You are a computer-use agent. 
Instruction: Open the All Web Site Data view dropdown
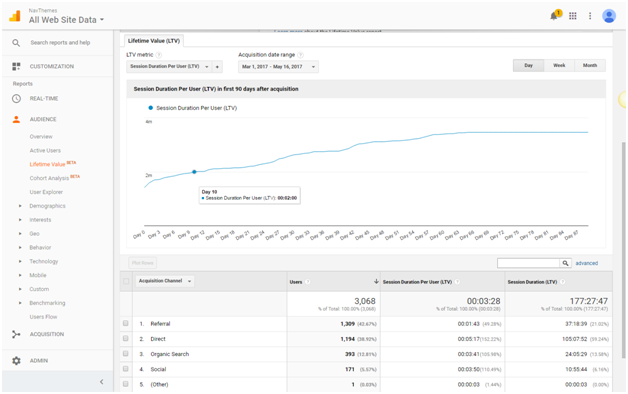click(x=66, y=20)
